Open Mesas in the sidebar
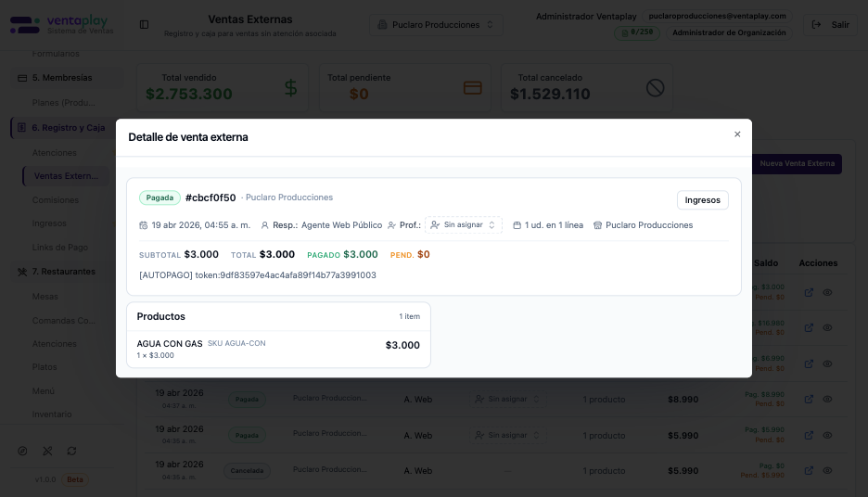The image size is (868, 497). [x=45, y=297]
